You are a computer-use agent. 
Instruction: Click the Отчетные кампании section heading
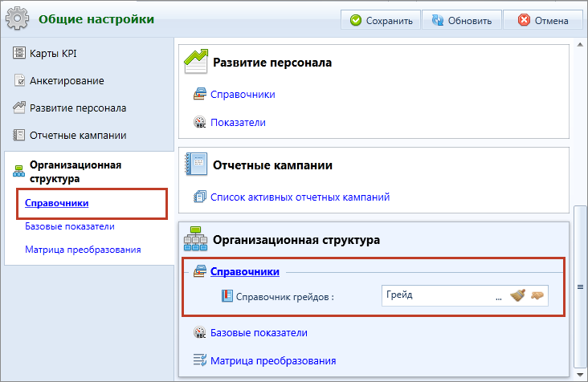click(x=272, y=165)
